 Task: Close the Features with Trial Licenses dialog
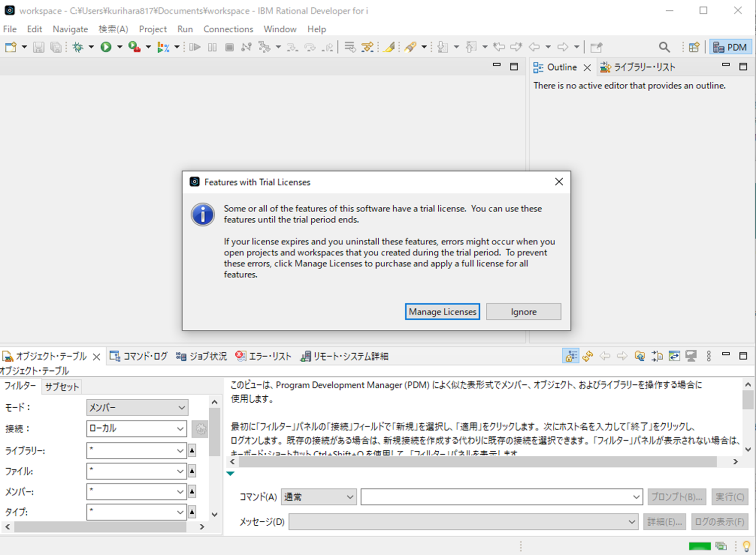pos(559,182)
